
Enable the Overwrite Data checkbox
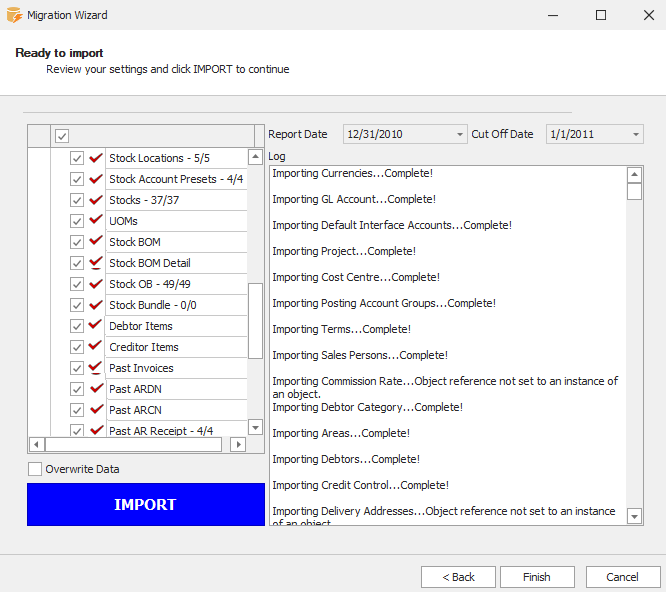35,469
